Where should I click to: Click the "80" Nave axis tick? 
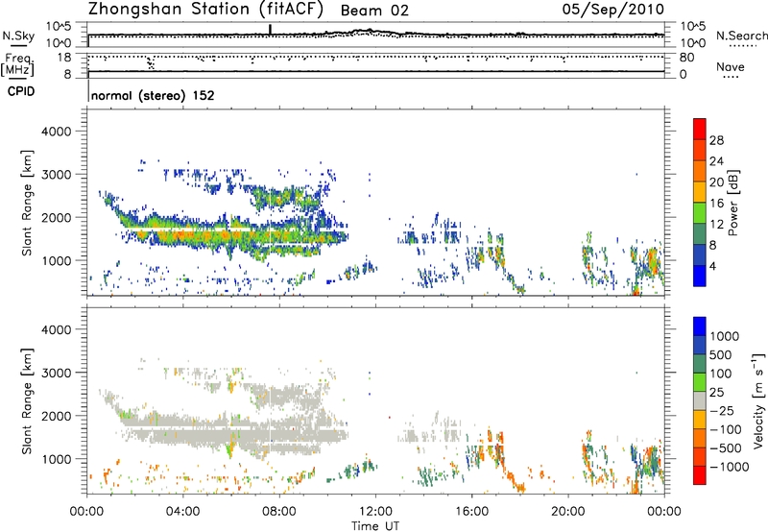686,58
